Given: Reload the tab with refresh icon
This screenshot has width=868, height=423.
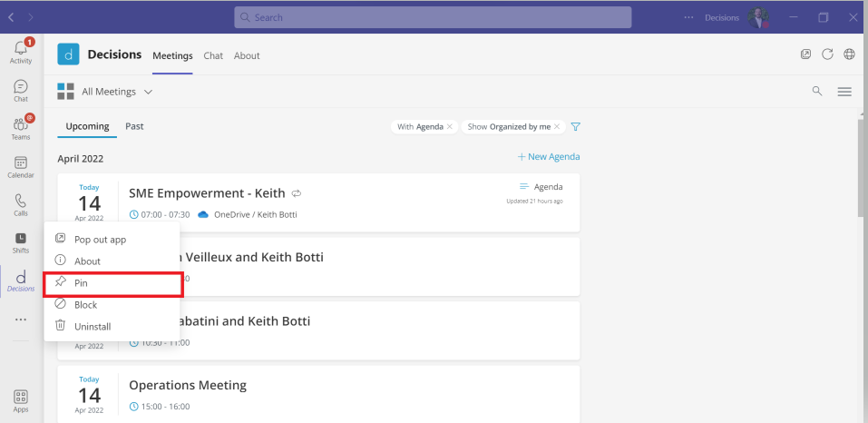Looking at the screenshot, I should (827, 54).
